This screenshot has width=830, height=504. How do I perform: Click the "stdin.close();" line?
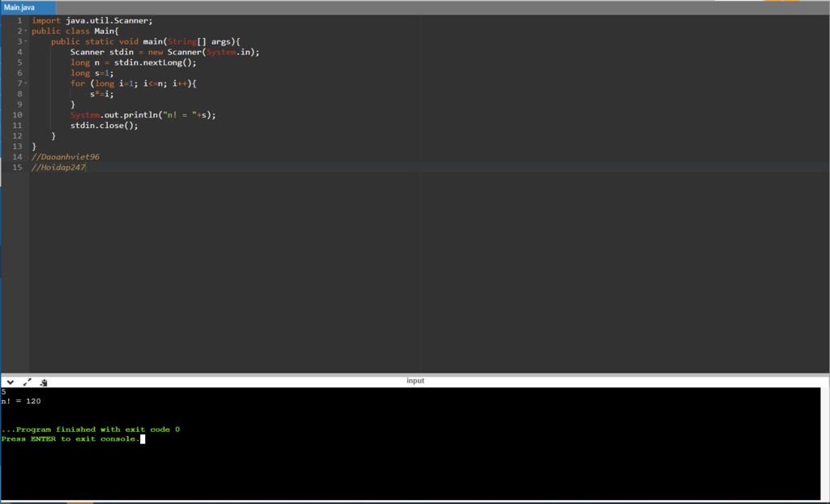click(105, 126)
